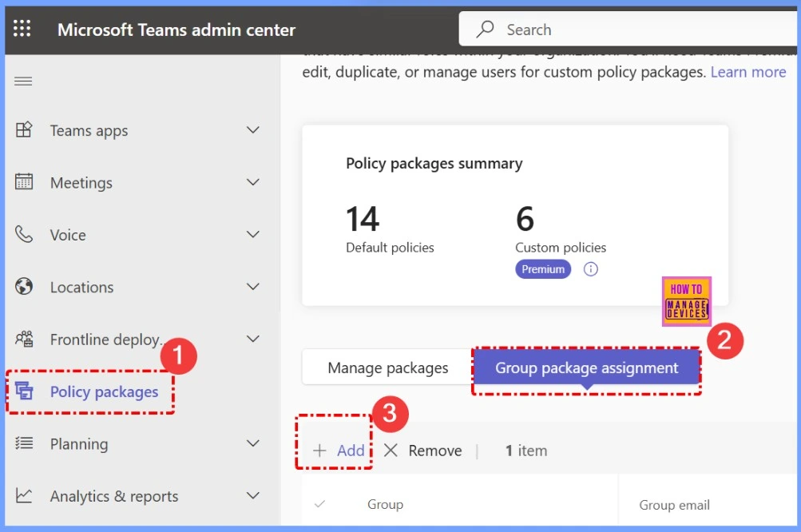Click the Microsoft Teams admin center title
Viewport: 801px width, 532px height.
pyautogui.click(x=176, y=30)
